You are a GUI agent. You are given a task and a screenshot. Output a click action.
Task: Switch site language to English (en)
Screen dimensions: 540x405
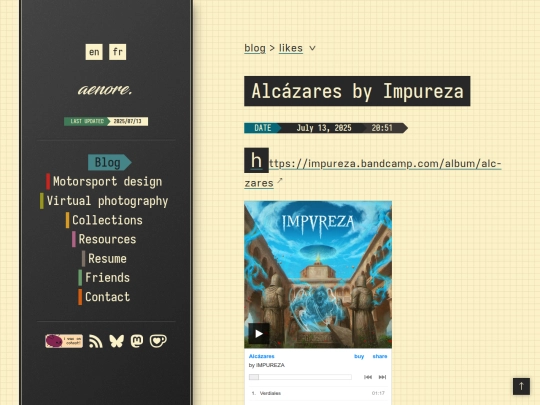pos(94,52)
